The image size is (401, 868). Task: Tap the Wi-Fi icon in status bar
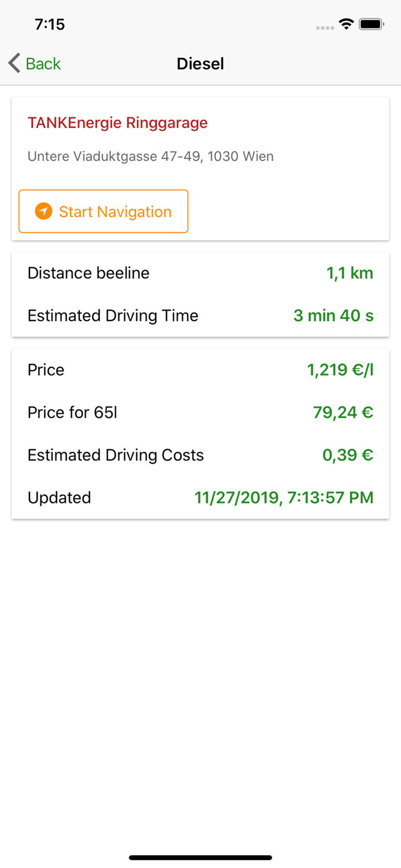(346, 24)
